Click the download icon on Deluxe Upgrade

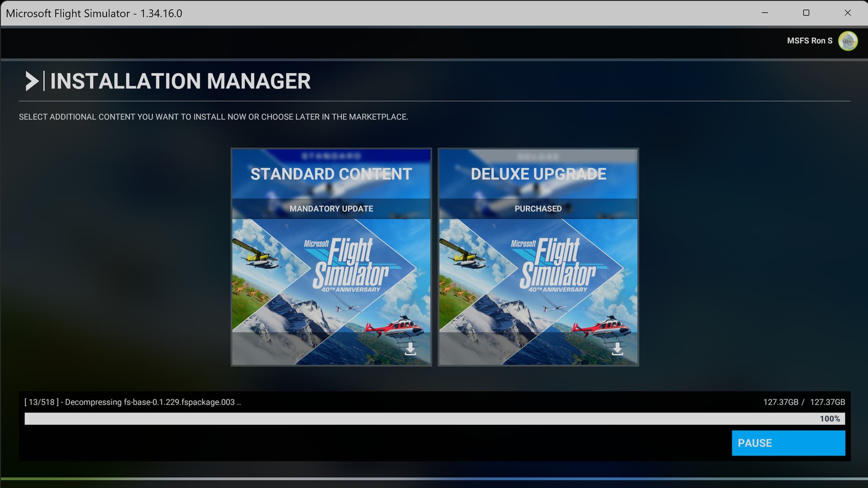click(x=617, y=349)
